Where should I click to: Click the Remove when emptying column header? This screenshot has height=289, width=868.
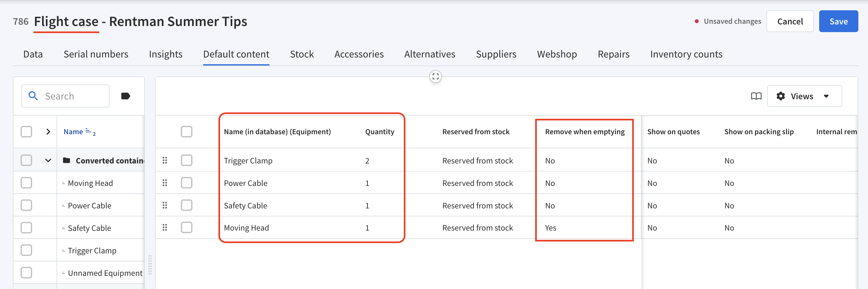point(585,132)
